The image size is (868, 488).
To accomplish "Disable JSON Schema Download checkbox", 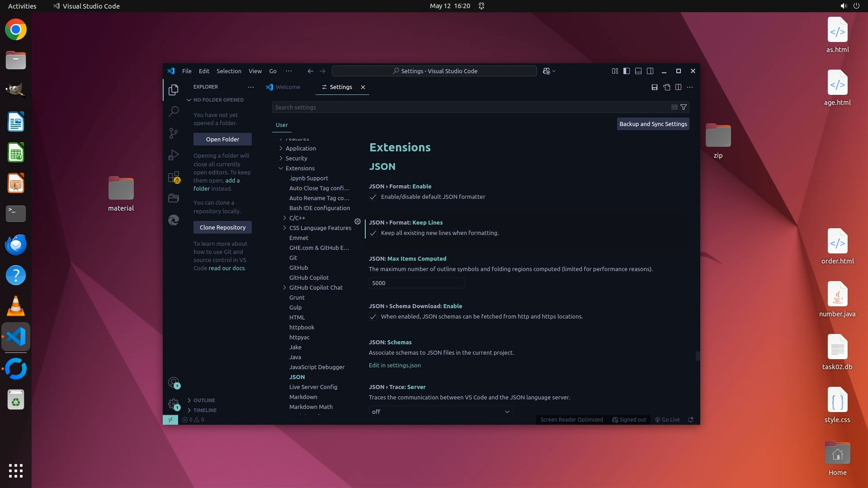I will [x=373, y=317].
